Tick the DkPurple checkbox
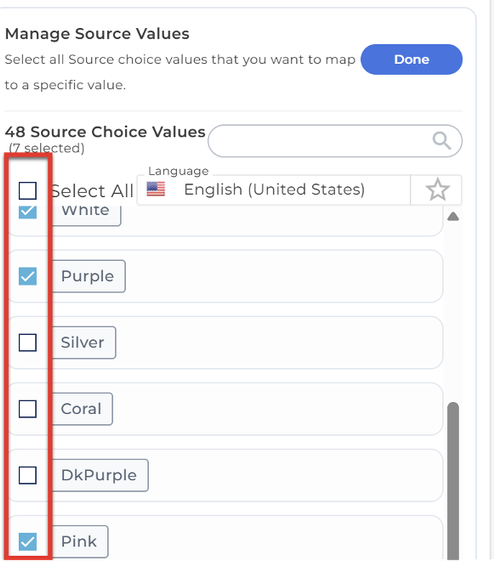The width and height of the screenshot is (495, 561). pos(28,475)
